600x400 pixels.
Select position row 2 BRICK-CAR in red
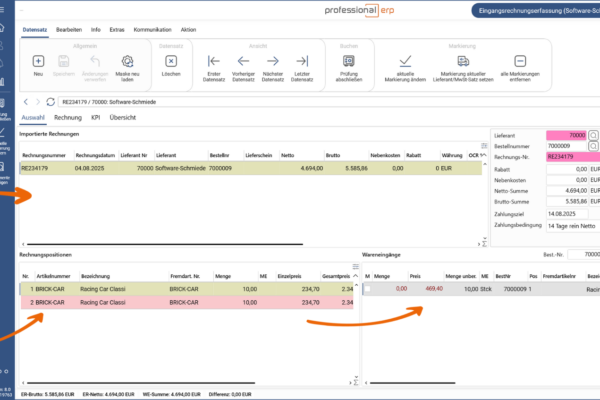click(x=187, y=302)
